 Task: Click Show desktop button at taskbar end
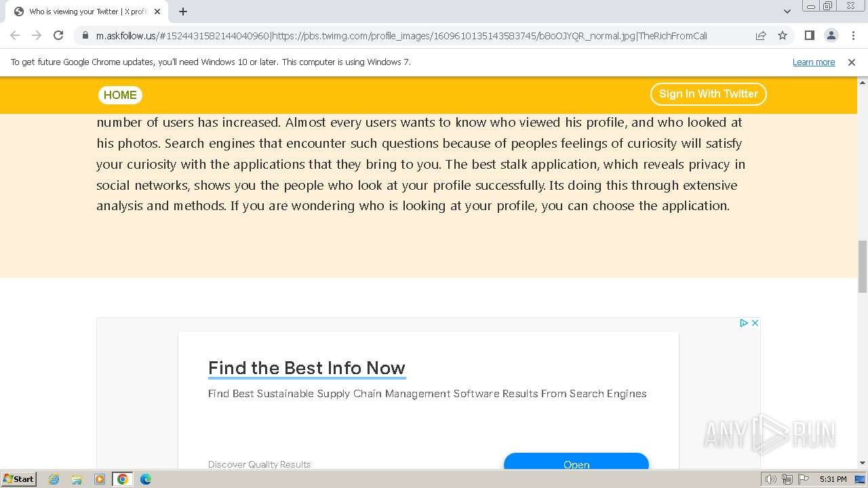861,479
